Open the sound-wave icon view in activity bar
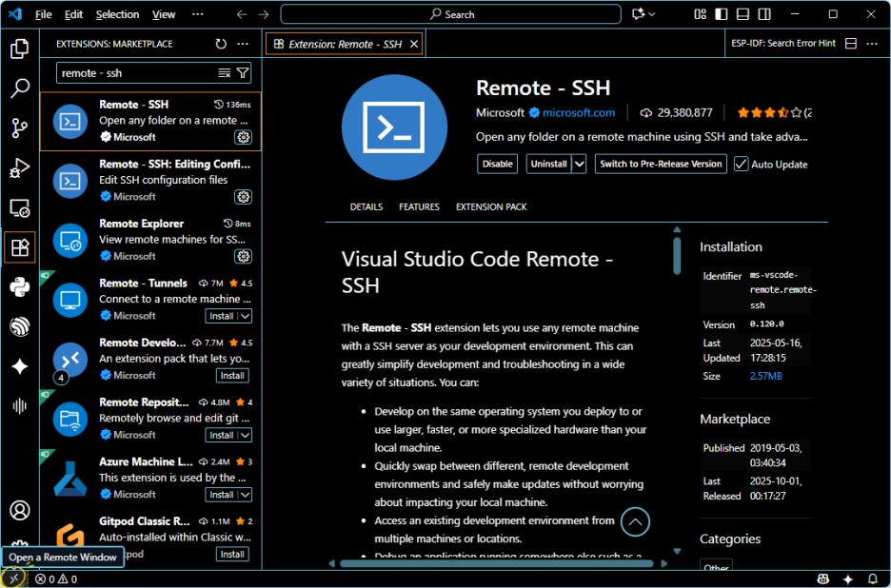The image size is (891, 588). (20, 405)
